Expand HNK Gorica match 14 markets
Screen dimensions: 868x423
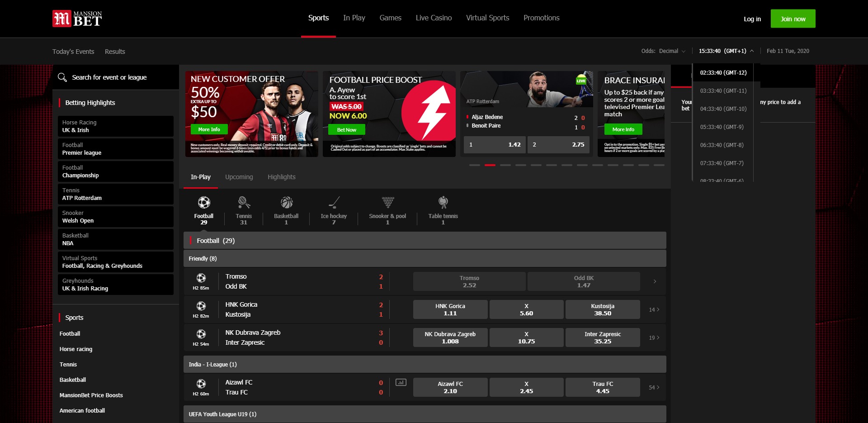coord(654,309)
